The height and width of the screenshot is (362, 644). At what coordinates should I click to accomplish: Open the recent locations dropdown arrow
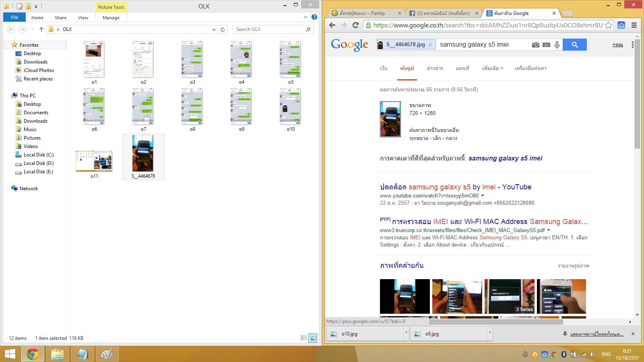pos(32,29)
